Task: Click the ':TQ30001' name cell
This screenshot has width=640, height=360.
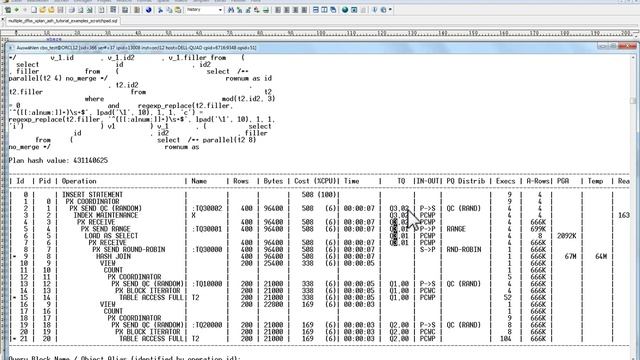Action: 207,229
